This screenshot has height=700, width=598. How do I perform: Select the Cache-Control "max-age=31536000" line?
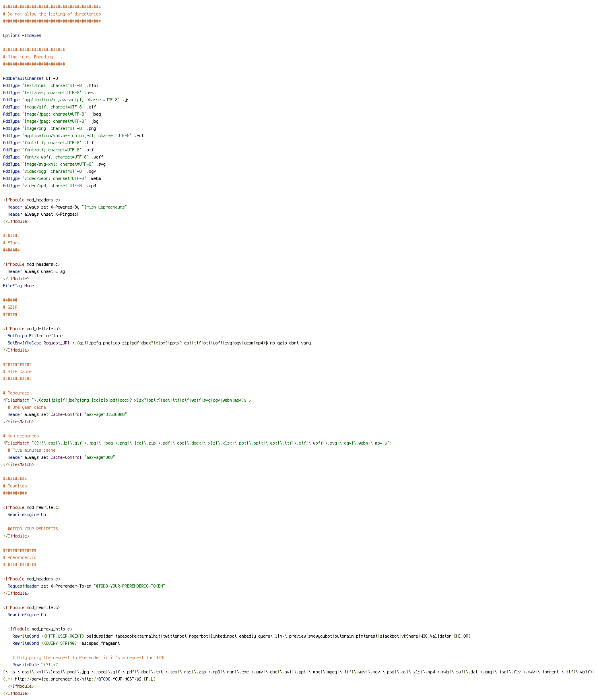(67, 414)
